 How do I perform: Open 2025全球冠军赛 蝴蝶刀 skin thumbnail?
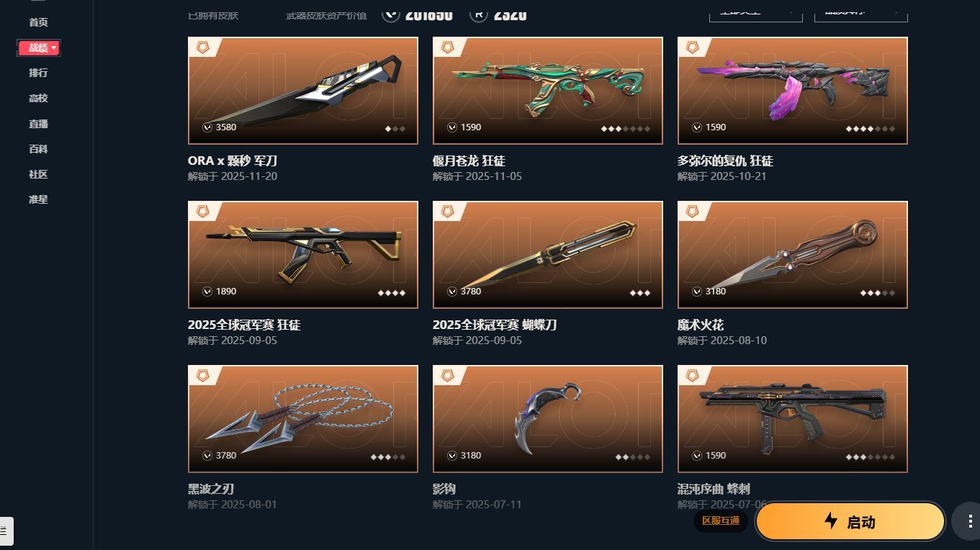[x=547, y=255]
